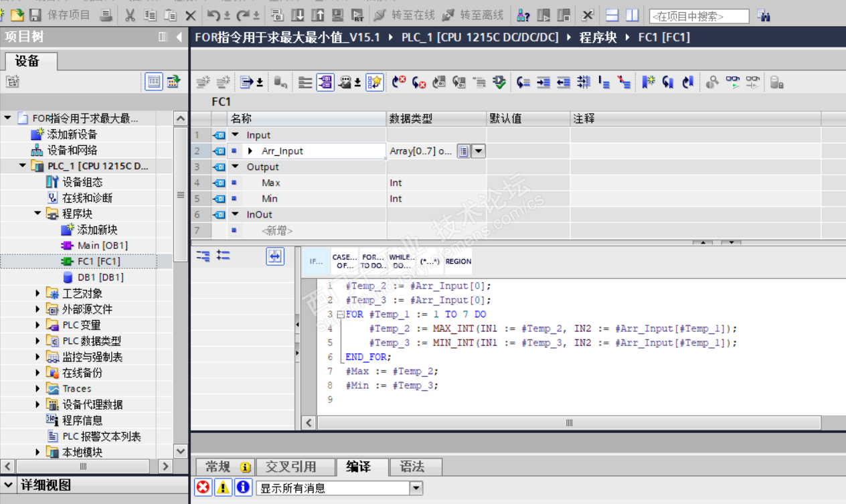
Task: Collapse the project root node in tree
Action: pos(7,118)
